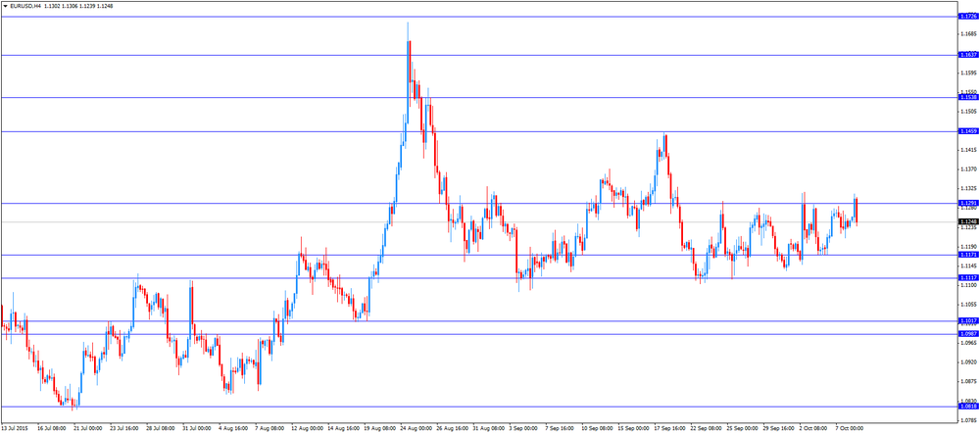Click the 28 Jul 08:00 time label
This screenshot has height=433, width=980.
tap(161, 429)
